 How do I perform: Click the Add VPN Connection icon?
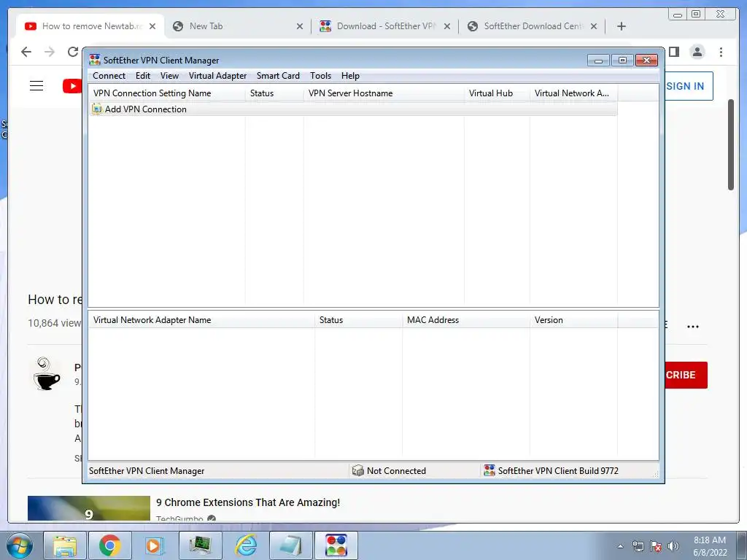click(97, 109)
